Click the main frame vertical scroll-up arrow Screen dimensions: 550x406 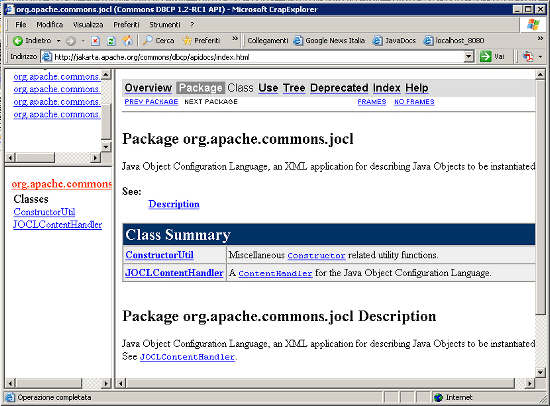coord(541,74)
